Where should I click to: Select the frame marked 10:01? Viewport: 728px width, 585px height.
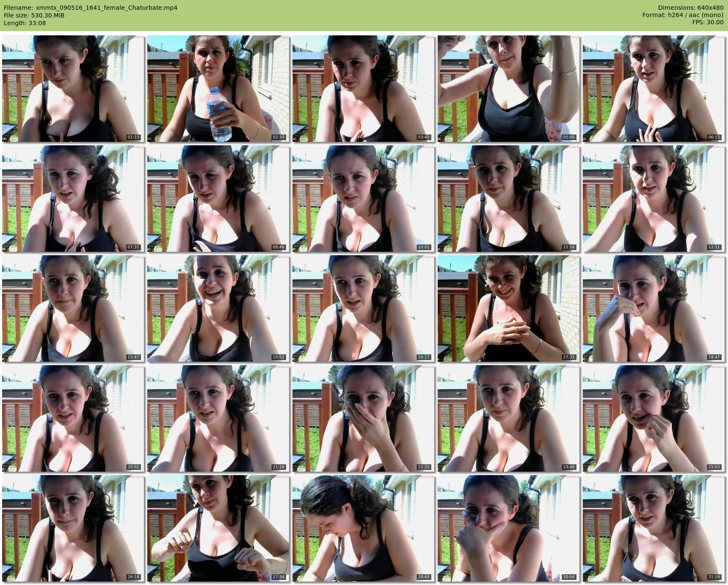click(364, 199)
